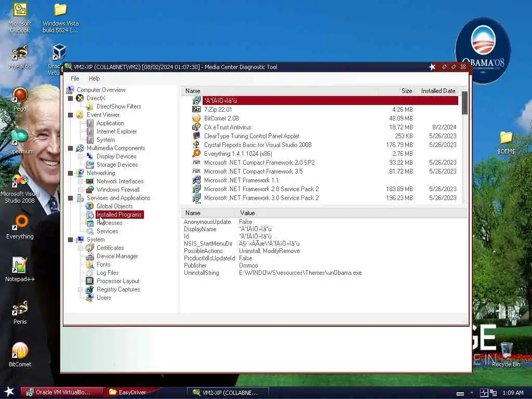Collapse the Multimedia Components branch
The height and width of the screenshot is (399, 532).
(71, 148)
